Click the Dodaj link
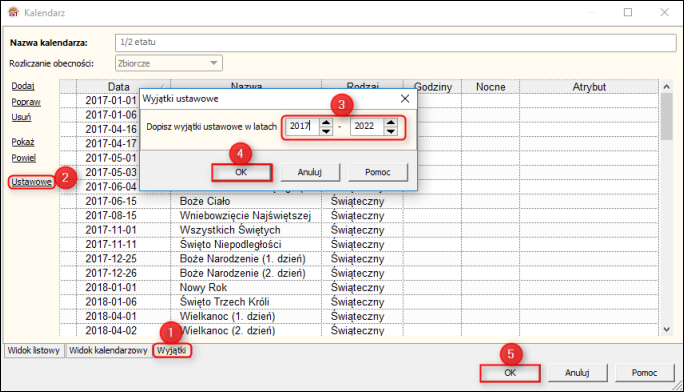Viewport: 684px width, 392px height. 23,86
